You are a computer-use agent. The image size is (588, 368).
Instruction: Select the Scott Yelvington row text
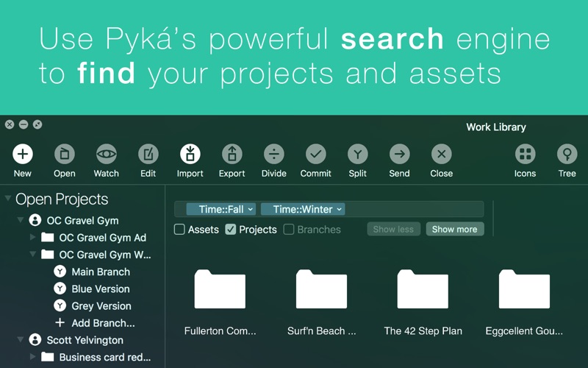(x=85, y=340)
